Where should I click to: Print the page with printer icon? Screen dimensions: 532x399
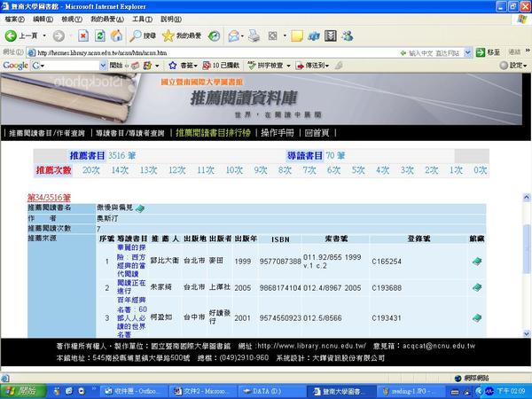[x=254, y=35]
